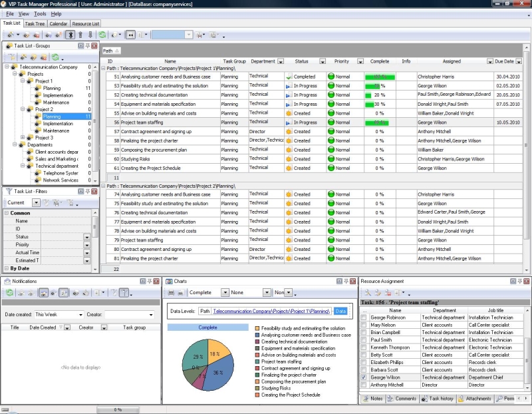Click the add resource icon in Resource Assignment toolbar
This screenshot has width=532, height=414.
tap(368, 293)
